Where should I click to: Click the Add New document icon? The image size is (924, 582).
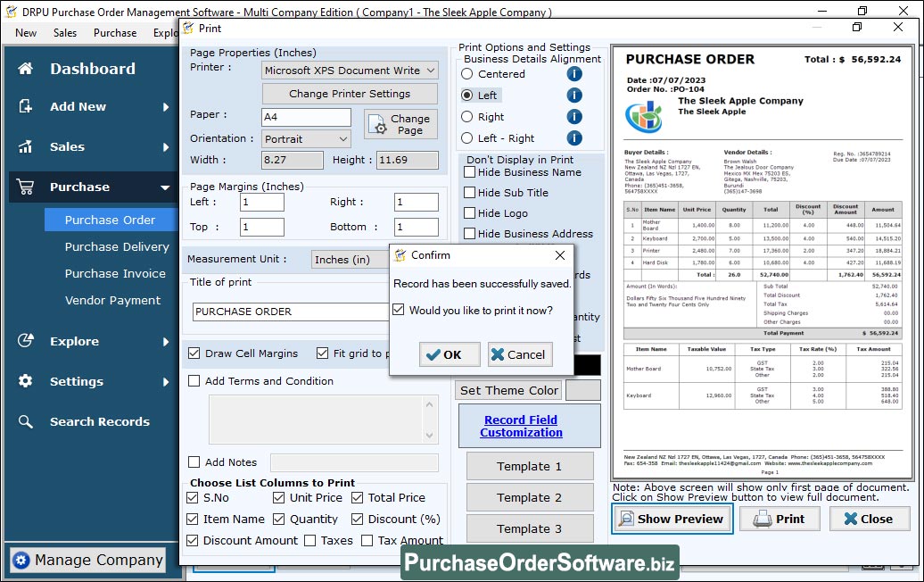point(25,106)
